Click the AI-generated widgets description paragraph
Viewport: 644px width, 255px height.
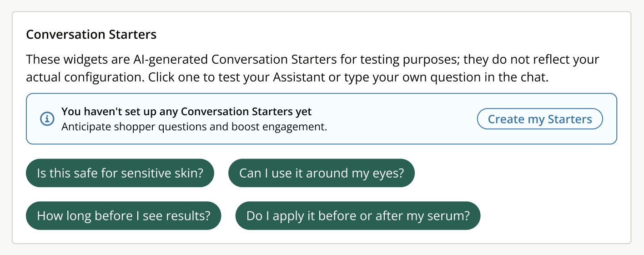pos(312,68)
